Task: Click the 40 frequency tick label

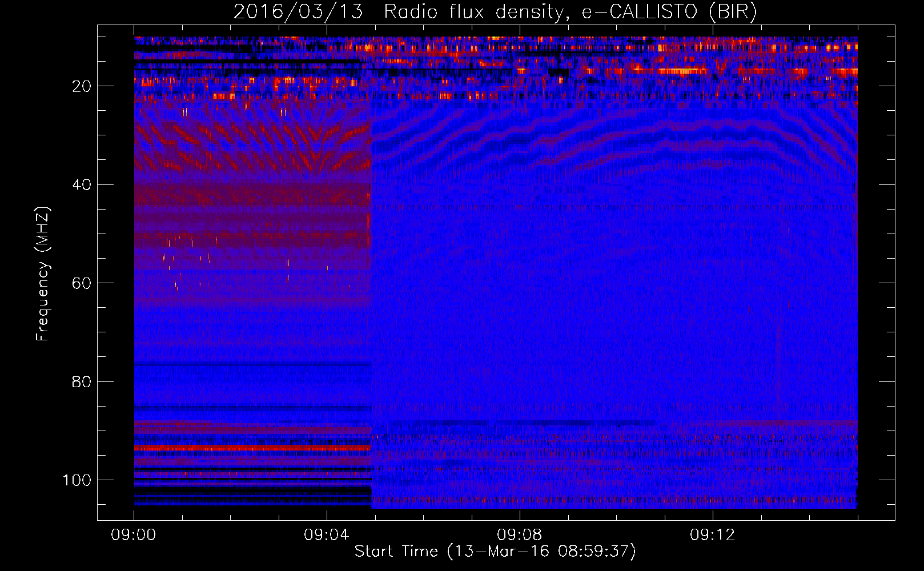Action: click(82, 185)
